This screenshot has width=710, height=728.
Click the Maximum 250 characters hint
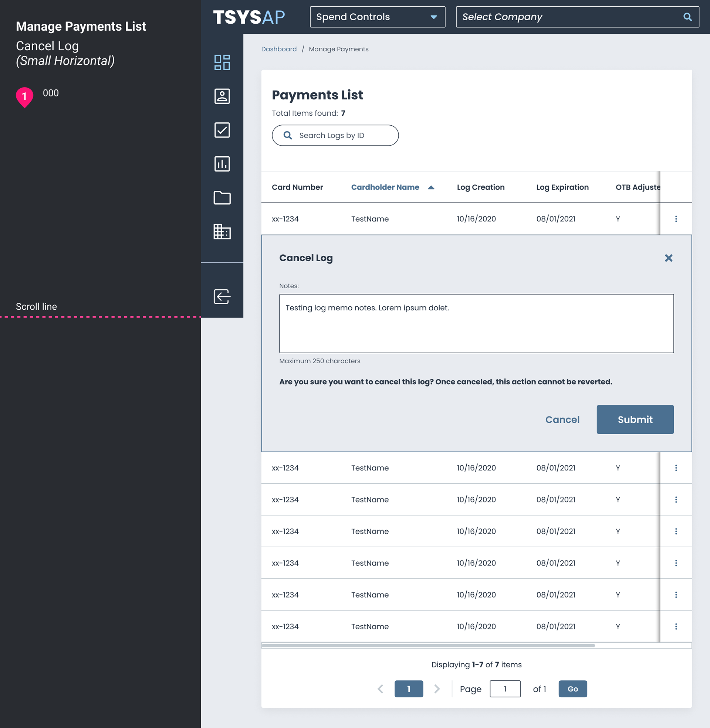pos(319,361)
